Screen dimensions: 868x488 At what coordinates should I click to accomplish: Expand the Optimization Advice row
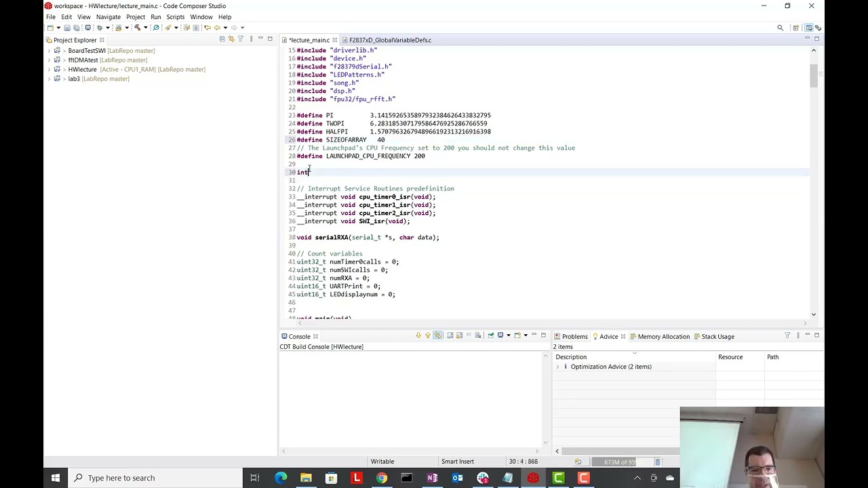click(557, 367)
